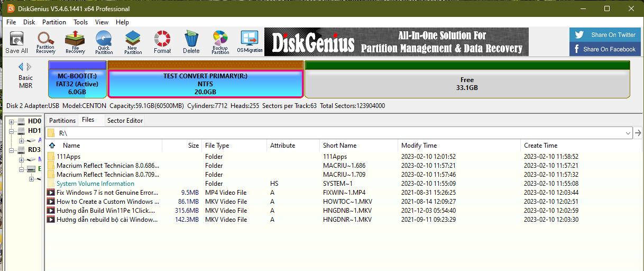644x271 pixels.
Task: Switch to the Files tab
Action: 88,120
